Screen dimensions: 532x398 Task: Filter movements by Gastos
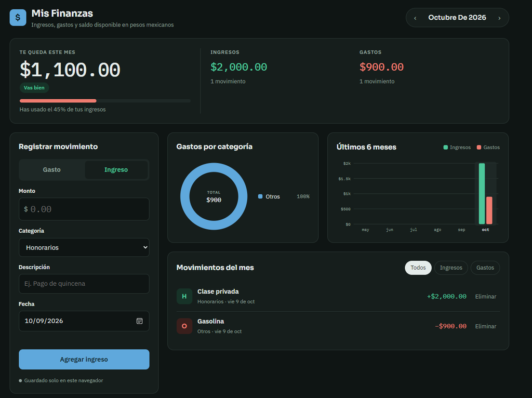coord(485,268)
